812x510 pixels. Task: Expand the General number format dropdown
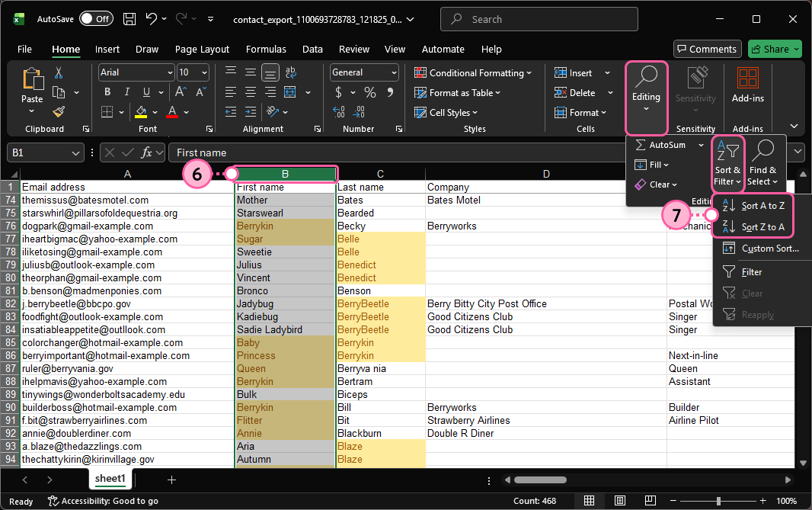[x=394, y=72]
